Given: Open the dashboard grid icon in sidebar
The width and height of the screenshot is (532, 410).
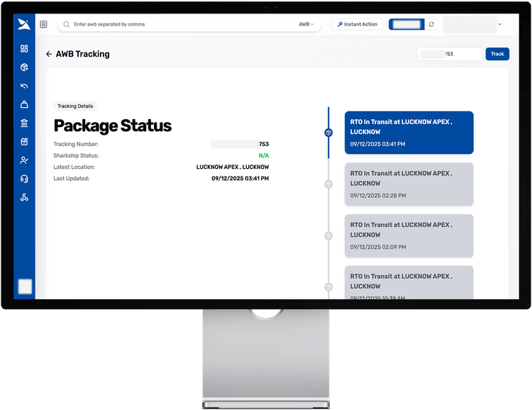Looking at the screenshot, I should 24,48.
